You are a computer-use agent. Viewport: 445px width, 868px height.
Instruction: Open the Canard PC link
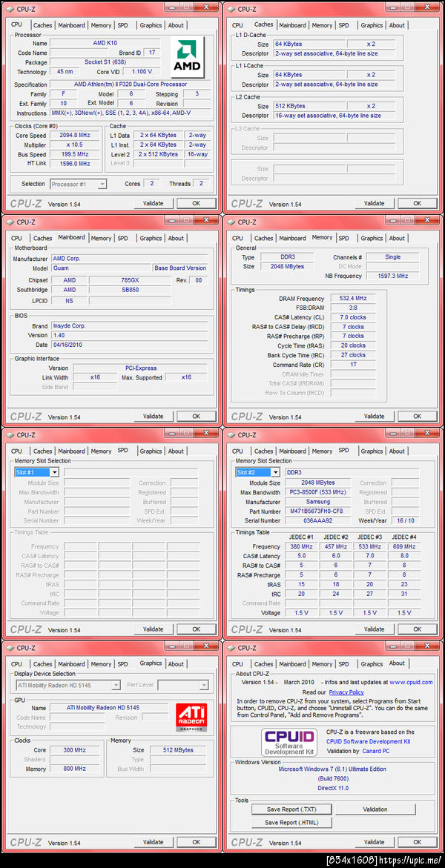[x=376, y=751]
